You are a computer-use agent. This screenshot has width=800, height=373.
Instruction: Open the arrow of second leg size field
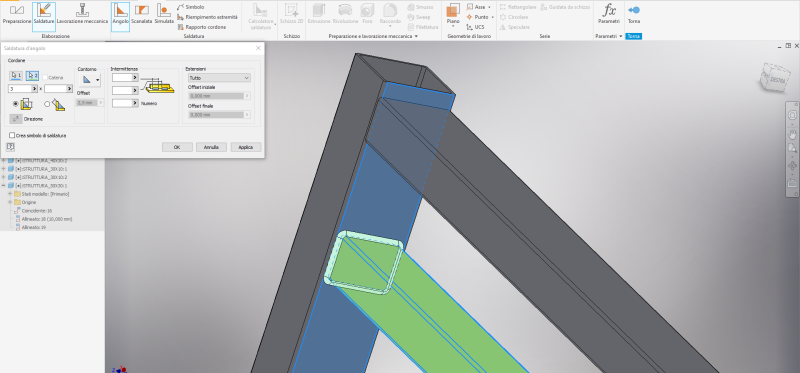pyautogui.click(x=70, y=89)
